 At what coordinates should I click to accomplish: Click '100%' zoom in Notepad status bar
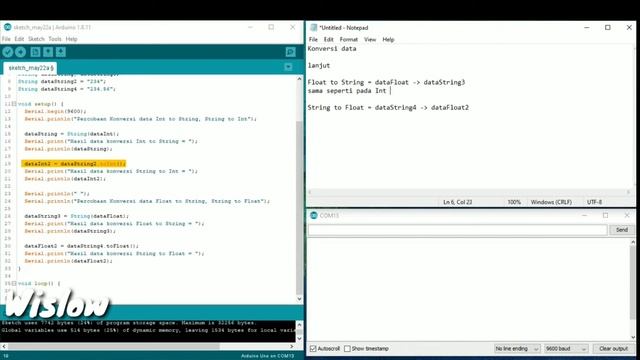coord(514,202)
